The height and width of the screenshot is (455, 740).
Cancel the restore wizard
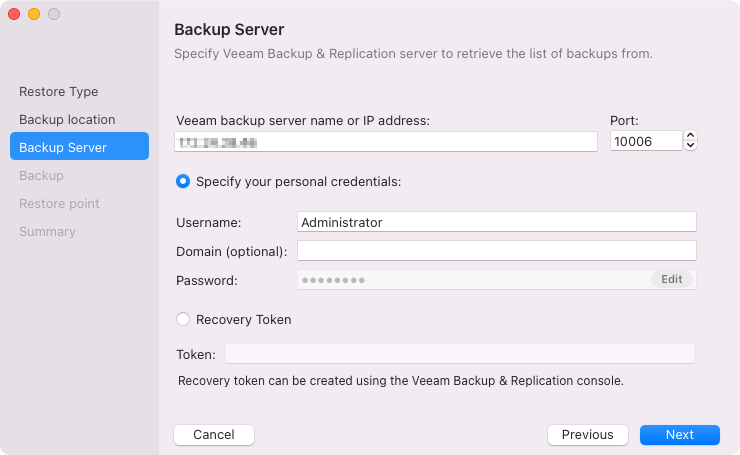[214, 435]
